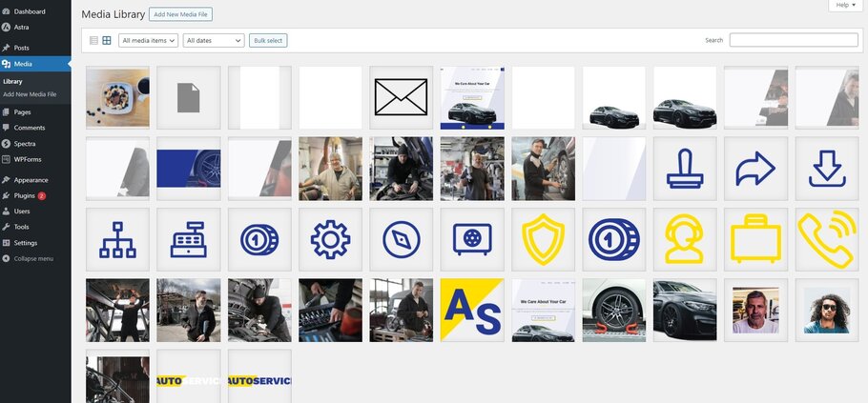The width and height of the screenshot is (868, 403).
Task: Select the blueberry breakfast photo thumbnail
Action: click(117, 97)
